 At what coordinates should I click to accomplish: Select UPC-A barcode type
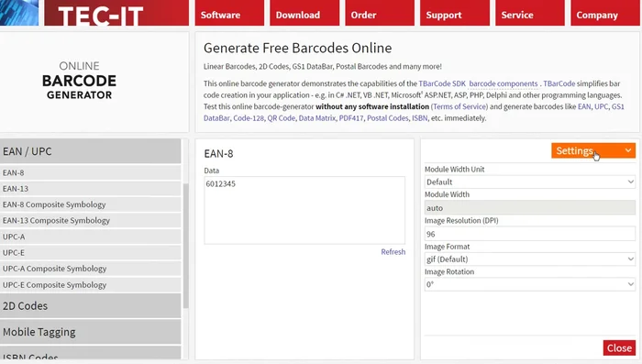pyautogui.click(x=91, y=237)
